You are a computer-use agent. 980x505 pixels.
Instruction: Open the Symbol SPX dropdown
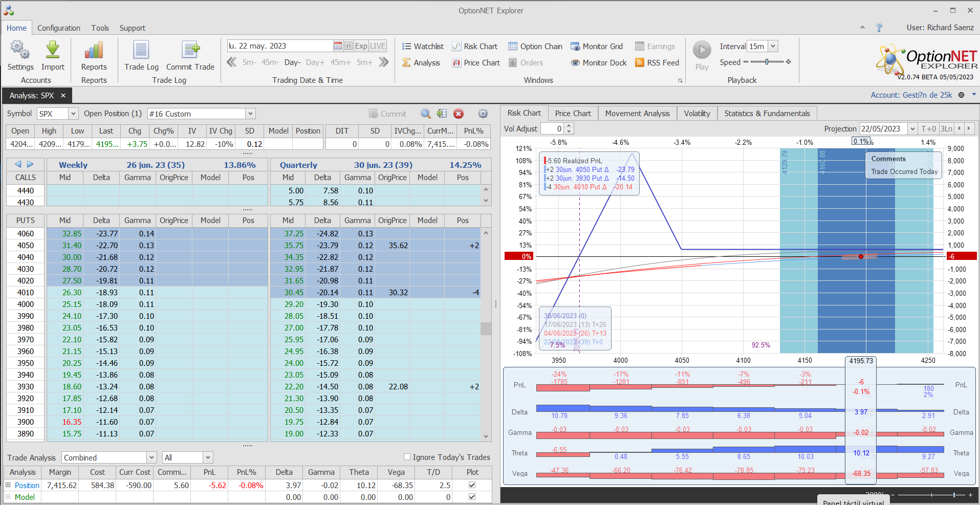[x=73, y=114]
